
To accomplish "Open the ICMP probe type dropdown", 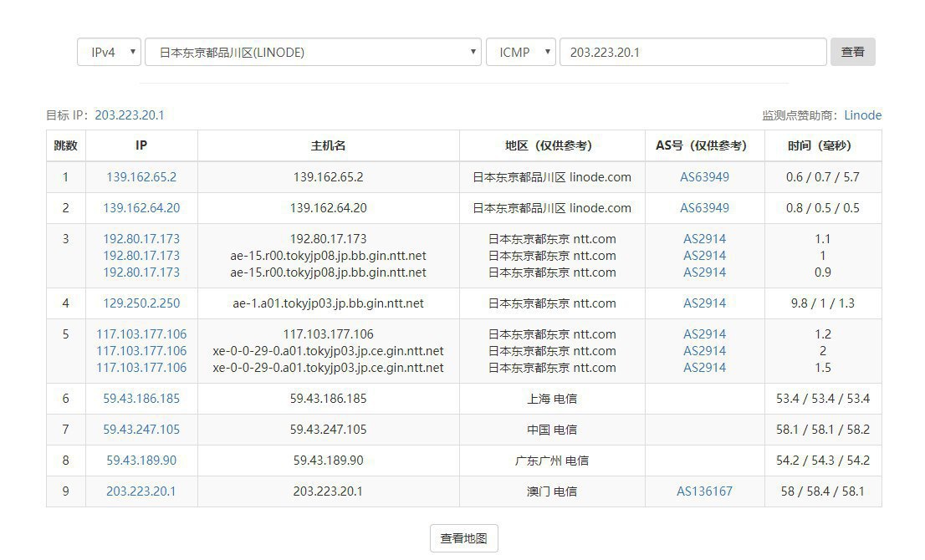I will click(x=520, y=52).
